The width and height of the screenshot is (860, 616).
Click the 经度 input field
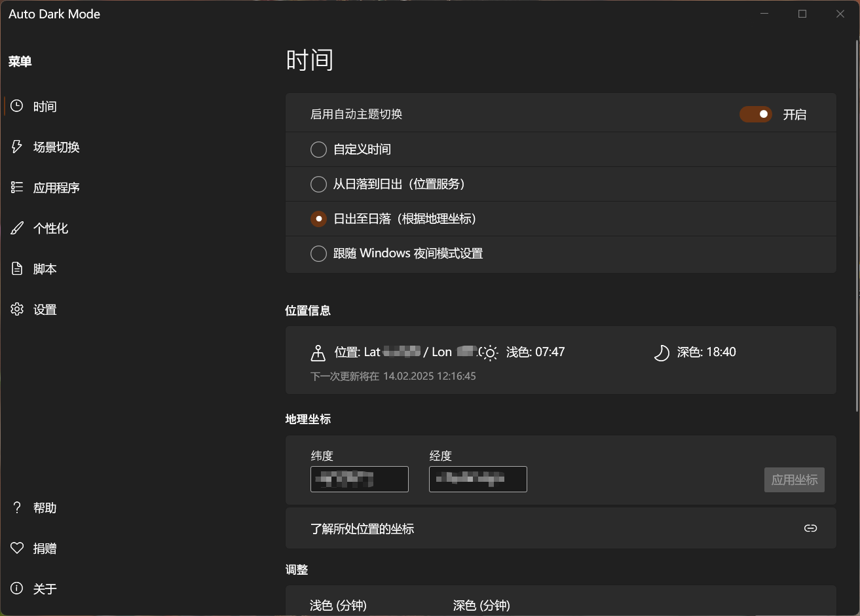pyautogui.click(x=477, y=479)
